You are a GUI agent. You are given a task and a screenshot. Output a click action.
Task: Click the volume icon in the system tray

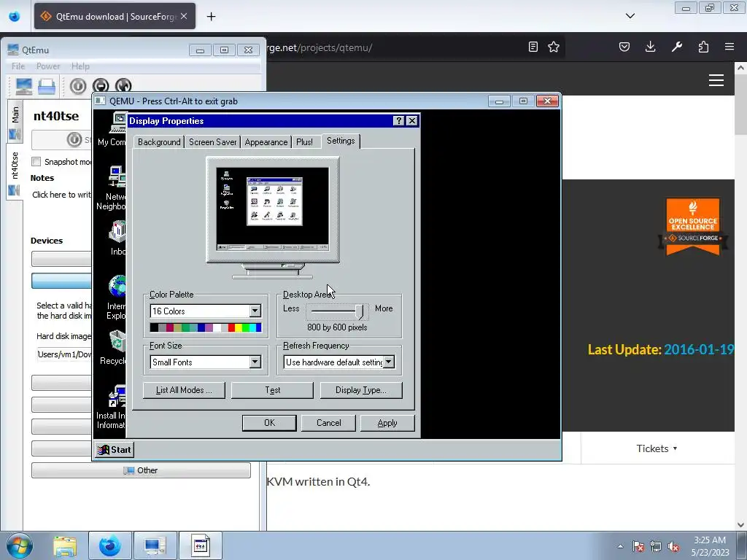pos(673,547)
